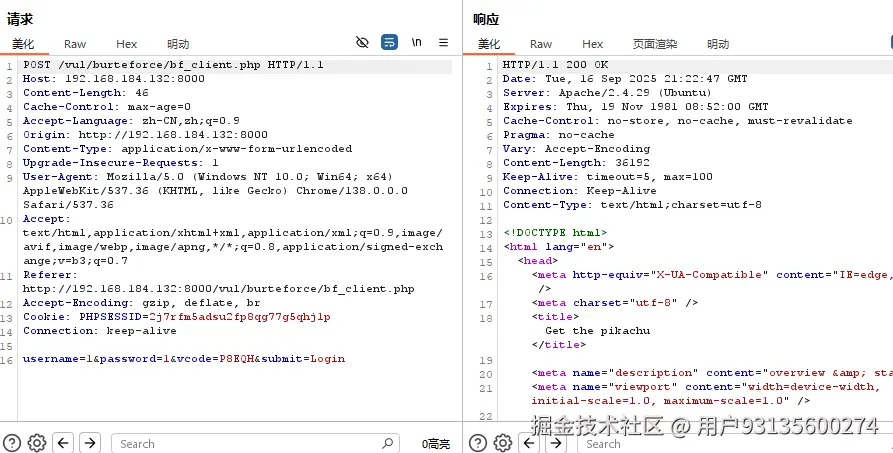Image resolution: width=893 pixels, height=453 pixels.
Task: Open request 明动 tab
Action: point(178,44)
